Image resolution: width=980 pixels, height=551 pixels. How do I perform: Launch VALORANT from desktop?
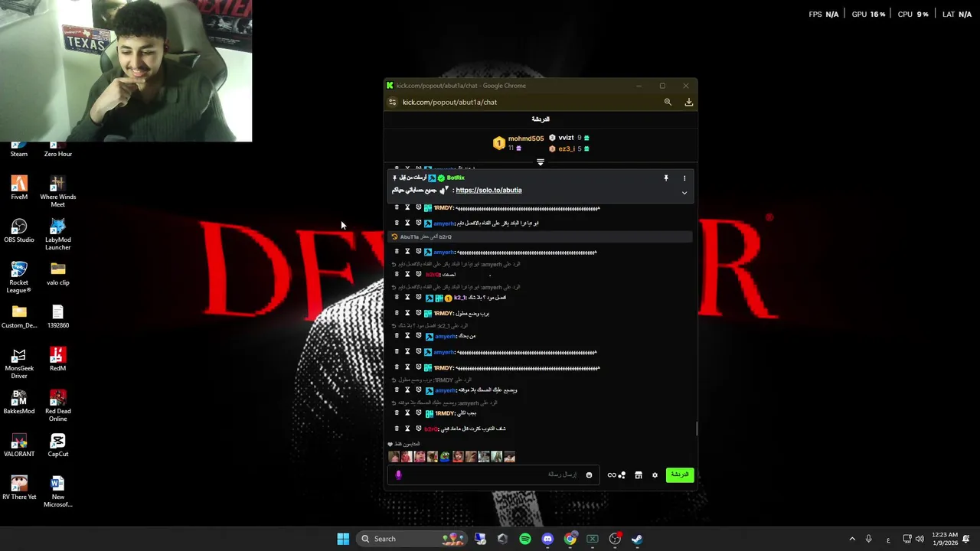[19, 445]
